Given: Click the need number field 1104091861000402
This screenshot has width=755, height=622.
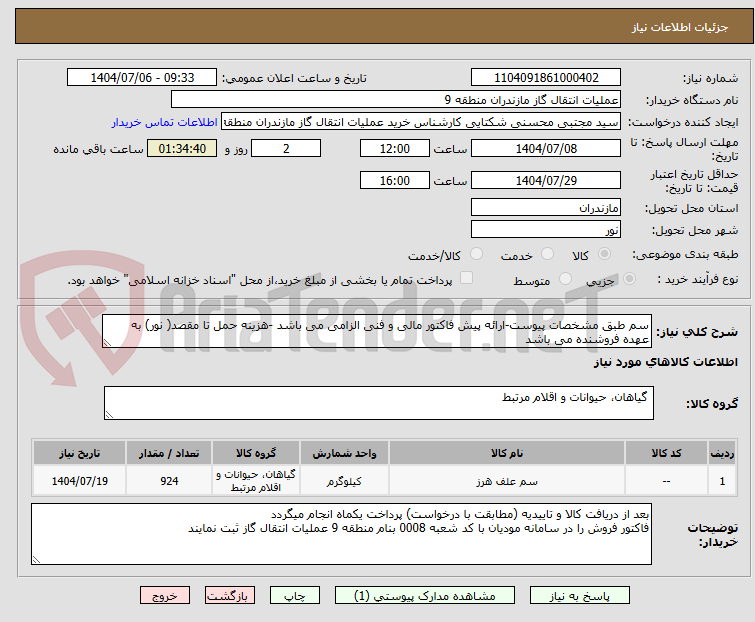Looking at the screenshot, I should pyautogui.click(x=546, y=78).
